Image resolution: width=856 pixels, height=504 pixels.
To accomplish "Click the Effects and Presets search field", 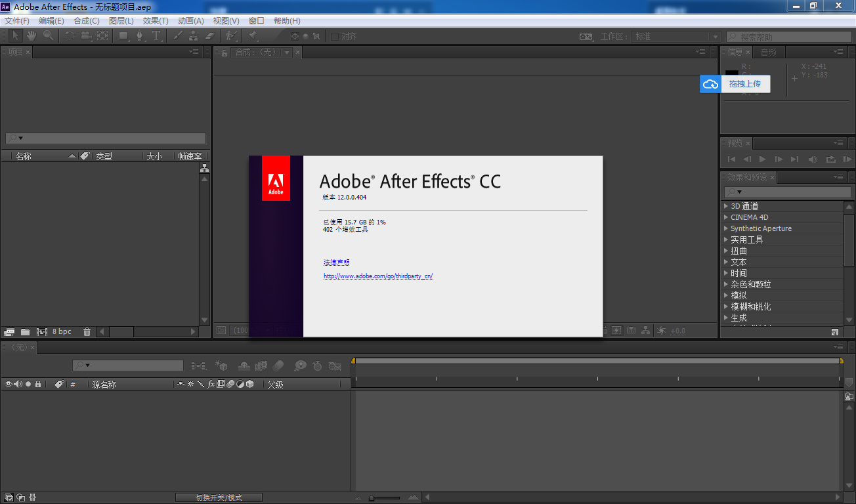I will pos(788,192).
